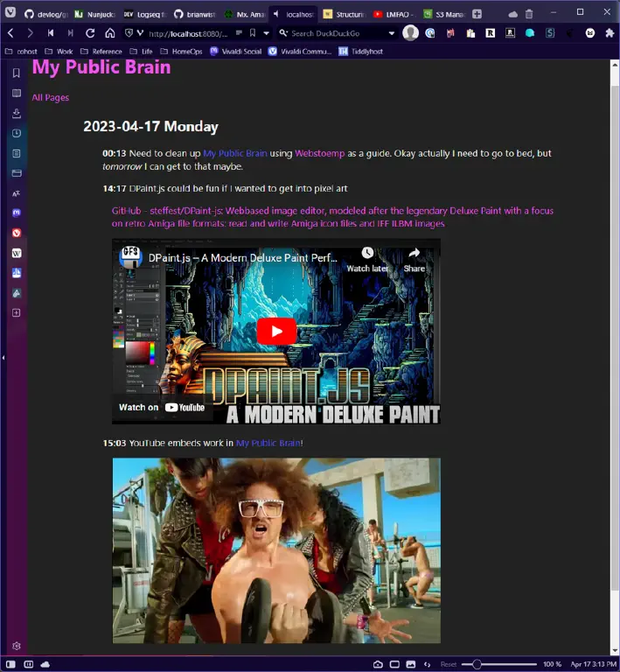Open sync status cloud in status bar
The height and width of the screenshot is (672, 620).
pos(45,664)
